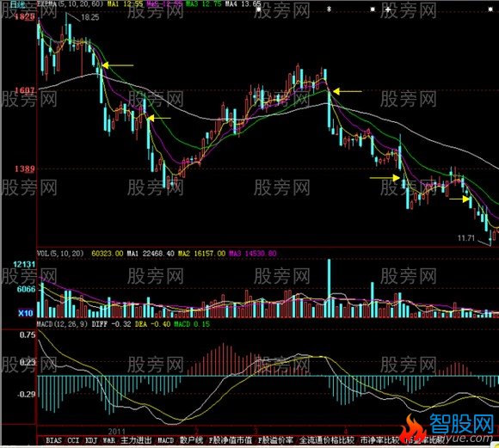This screenshot has width=499, height=448.
Task: Click the X10 volume scale label
Action: [26, 313]
